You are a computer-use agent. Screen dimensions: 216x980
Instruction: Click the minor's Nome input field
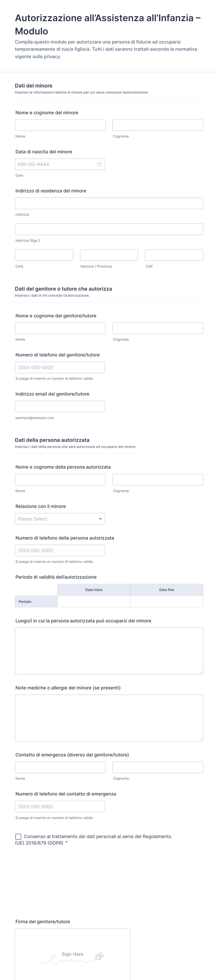[x=60, y=125]
